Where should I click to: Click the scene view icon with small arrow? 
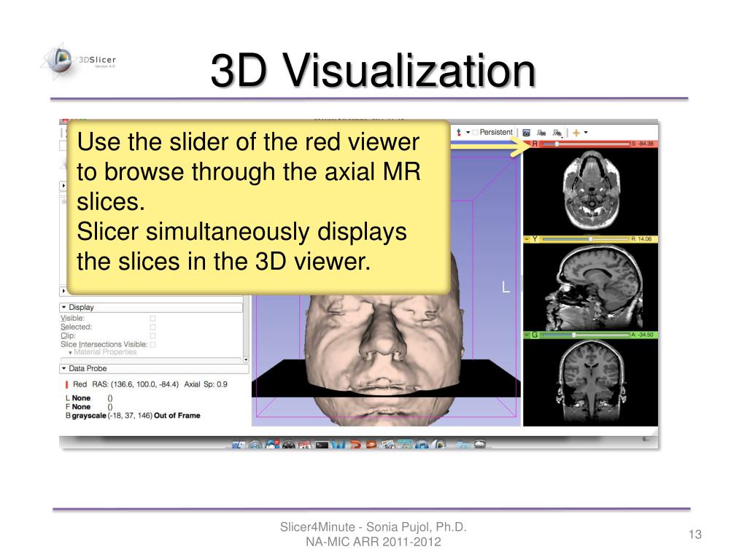click(x=557, y=133)
